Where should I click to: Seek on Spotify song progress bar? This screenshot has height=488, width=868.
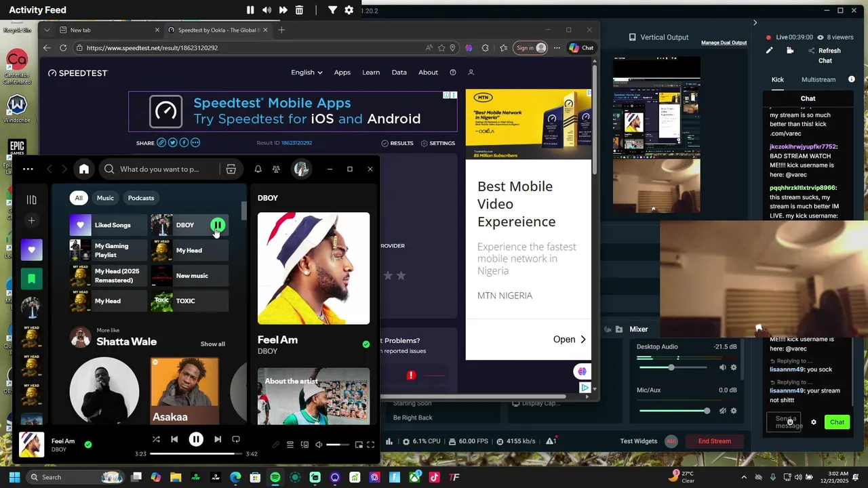(x=196, y=453)
